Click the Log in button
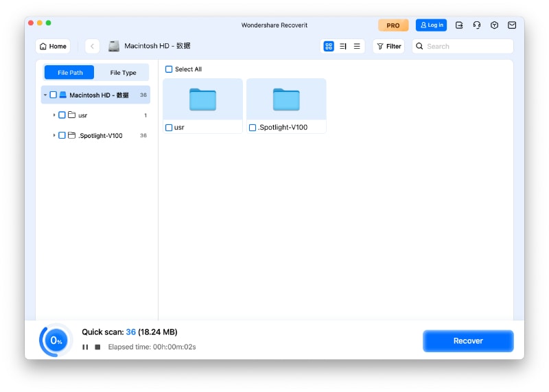The image size is (549, 392). tap(431, 25)
